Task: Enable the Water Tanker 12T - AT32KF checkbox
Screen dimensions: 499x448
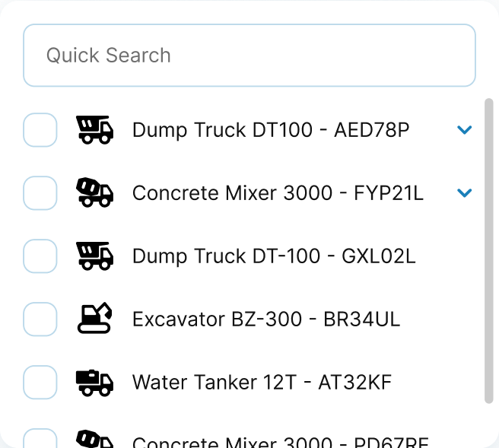Action: [x=40, y=382]
